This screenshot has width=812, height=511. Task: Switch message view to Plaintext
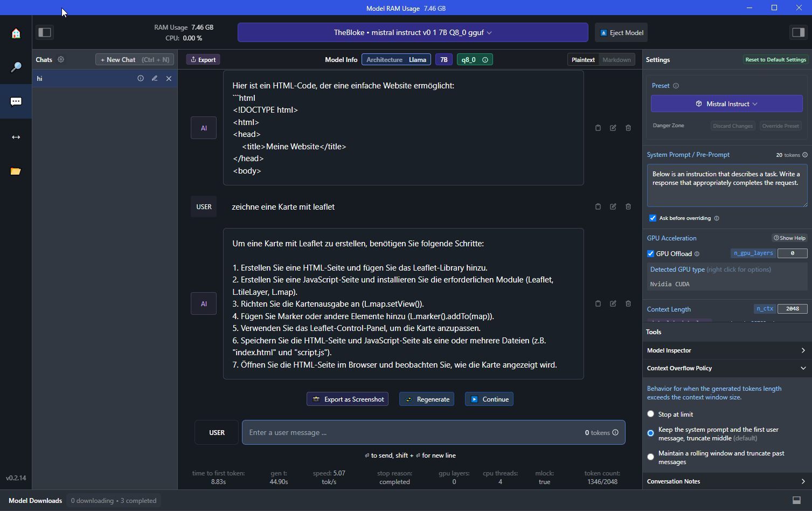[583, 60]
